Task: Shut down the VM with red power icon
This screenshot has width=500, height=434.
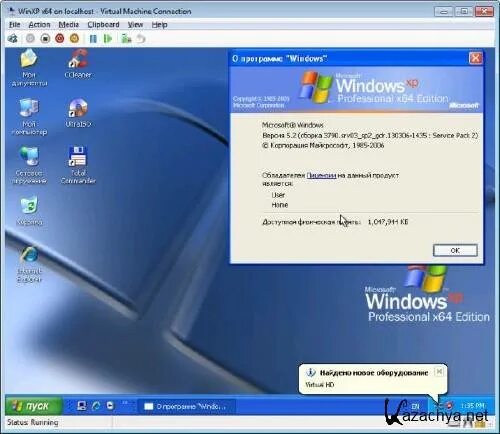Action: click(x=60, y=39)
